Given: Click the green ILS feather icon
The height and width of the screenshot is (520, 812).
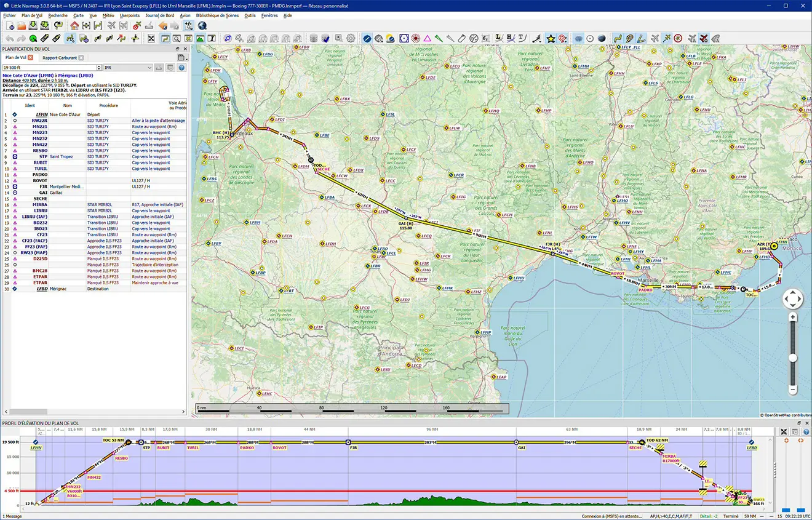Looking at the screenshot, I should point(439,39).
